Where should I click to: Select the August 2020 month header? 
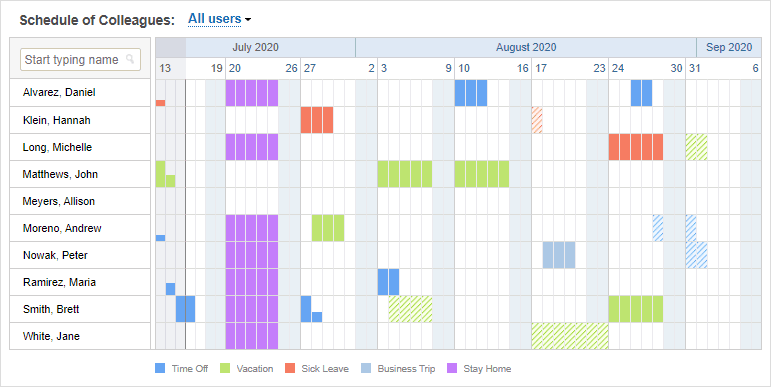click(526, 47)
